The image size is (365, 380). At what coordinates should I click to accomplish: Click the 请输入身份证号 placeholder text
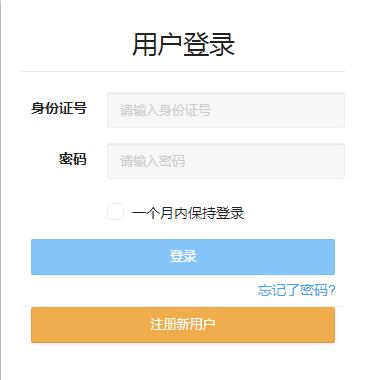tap(165, 110)
